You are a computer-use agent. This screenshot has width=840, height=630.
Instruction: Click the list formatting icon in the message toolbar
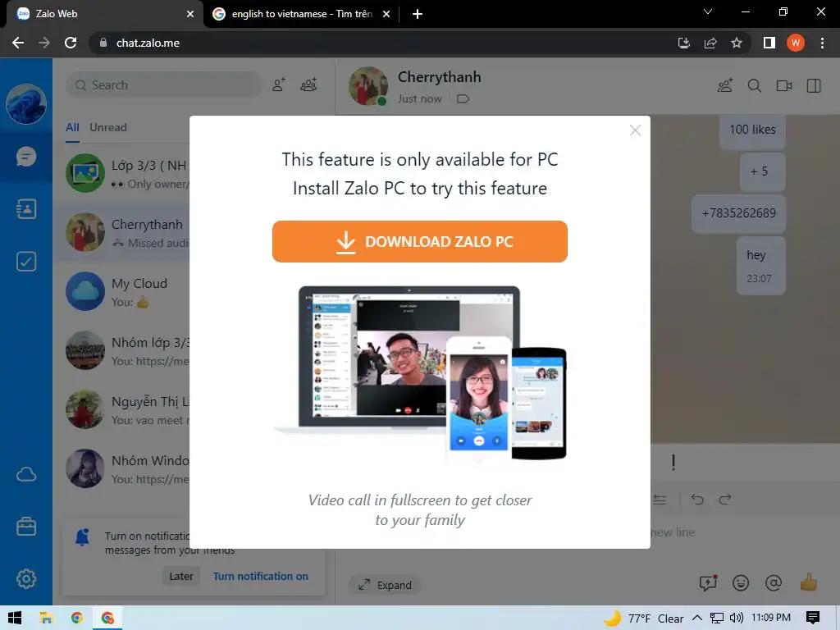pos(660,500)
